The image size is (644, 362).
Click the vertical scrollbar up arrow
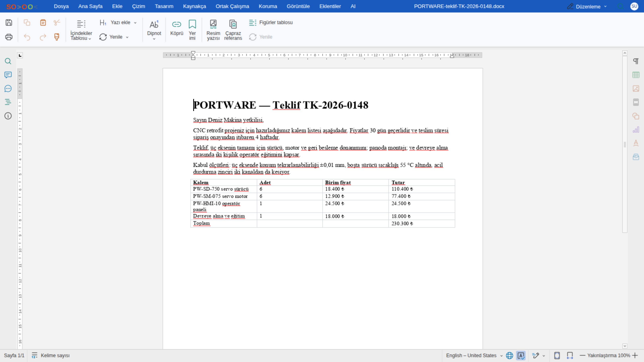pyautogui.click(x=625, y=53)
